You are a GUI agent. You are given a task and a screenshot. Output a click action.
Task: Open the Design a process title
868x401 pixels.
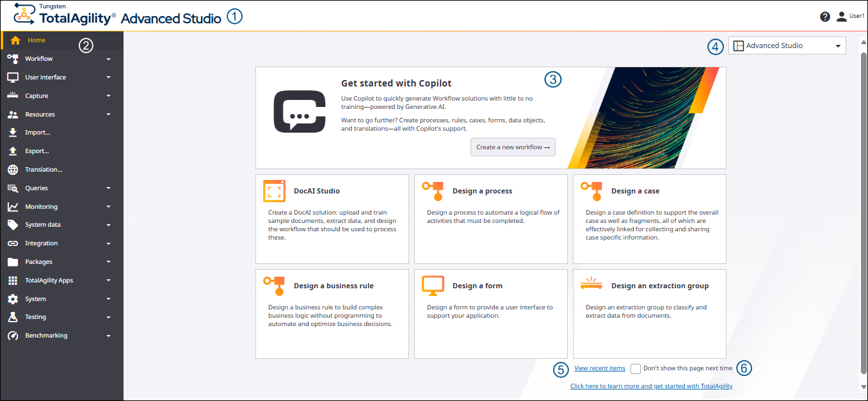coord(482,191)
